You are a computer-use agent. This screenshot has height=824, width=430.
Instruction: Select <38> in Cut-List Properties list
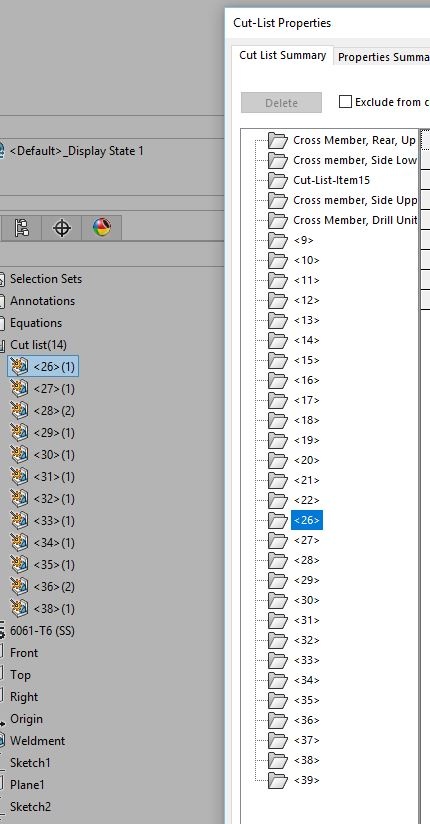tap(306, 760)
